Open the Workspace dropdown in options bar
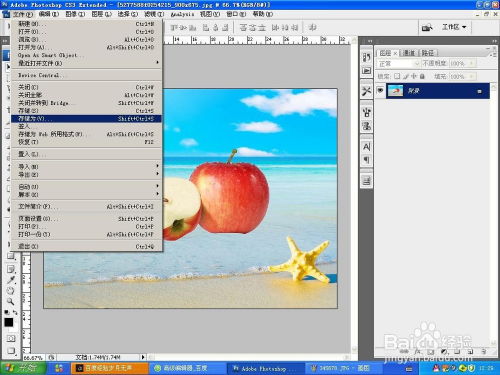Viewport: 500px width, 375px height. tap(454, 27)
